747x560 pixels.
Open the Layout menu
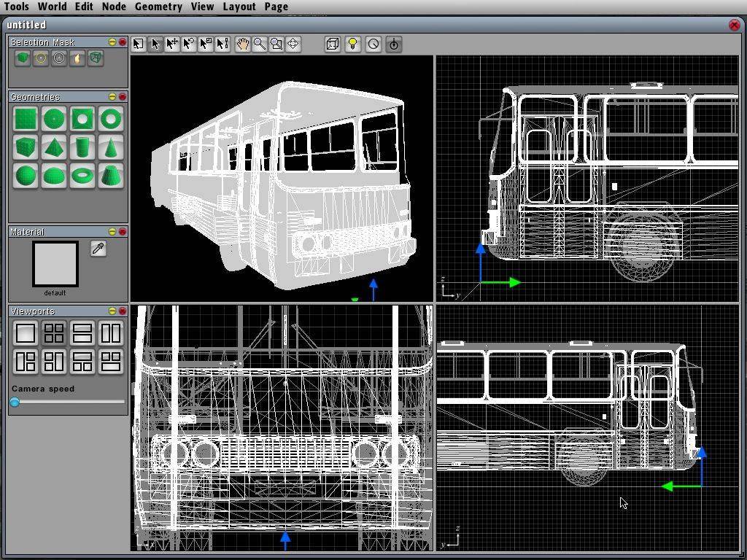point(239,7)
